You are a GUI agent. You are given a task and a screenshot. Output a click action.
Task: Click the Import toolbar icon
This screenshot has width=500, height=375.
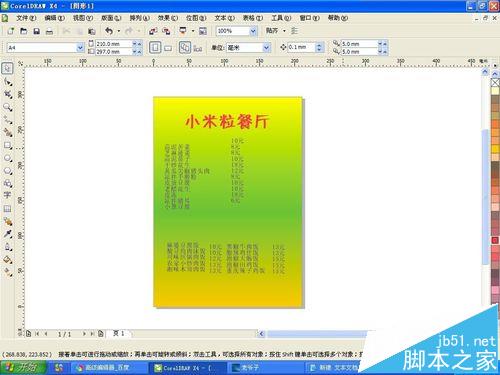pyautogui.click(x=153, y=31)
